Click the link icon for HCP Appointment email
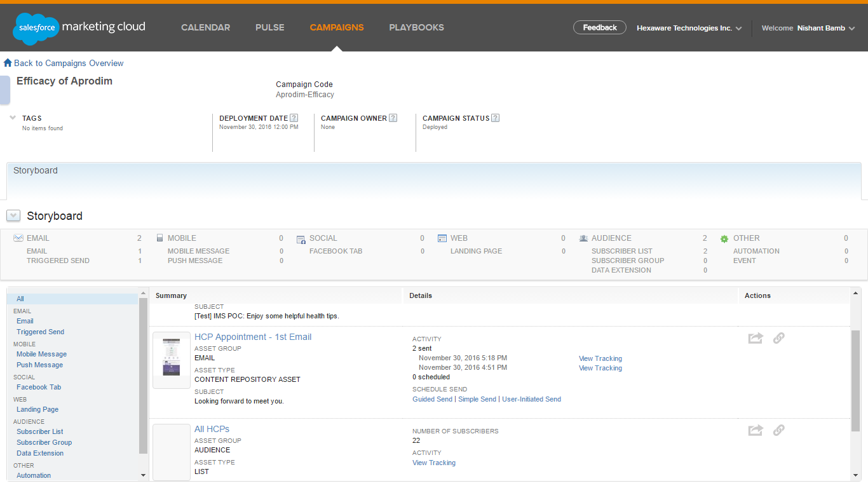 pyautogui.click(x=778, y=338)
